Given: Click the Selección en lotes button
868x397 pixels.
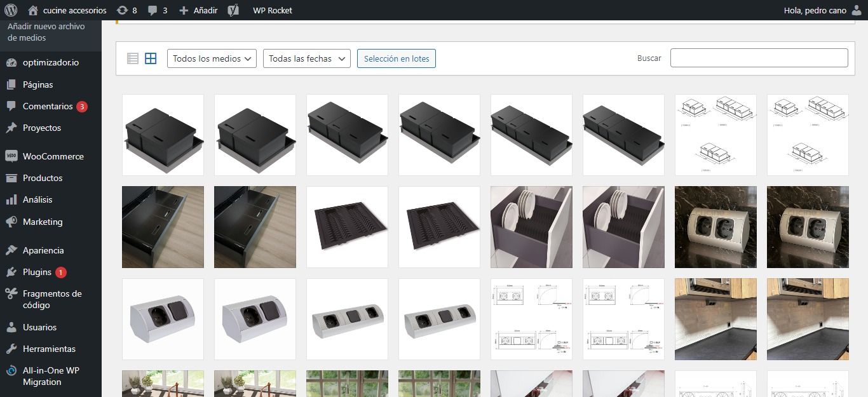Looking at the screenshot, I should [x=397, y=58].
